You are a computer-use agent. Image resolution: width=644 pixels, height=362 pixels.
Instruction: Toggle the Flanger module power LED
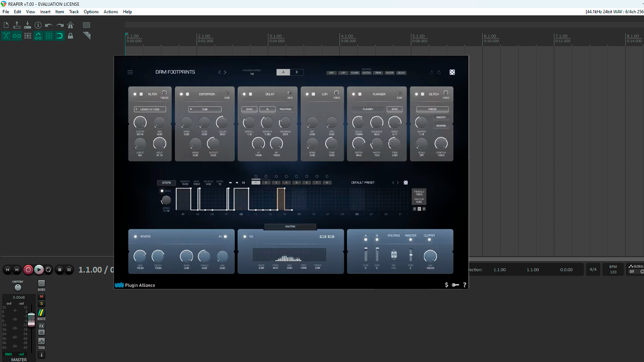(354, 94)
